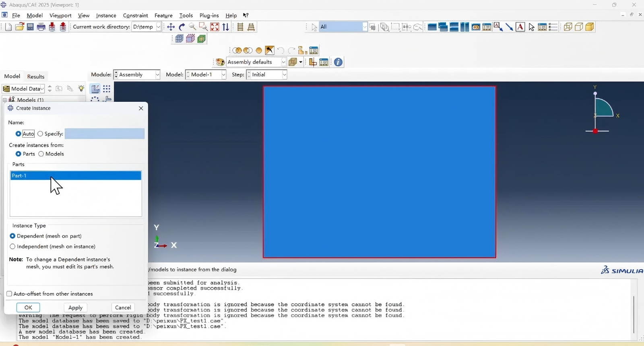Select the Linear Pattern tool icon
Viewport: 644px width, 346px height.
coord(107,89)
